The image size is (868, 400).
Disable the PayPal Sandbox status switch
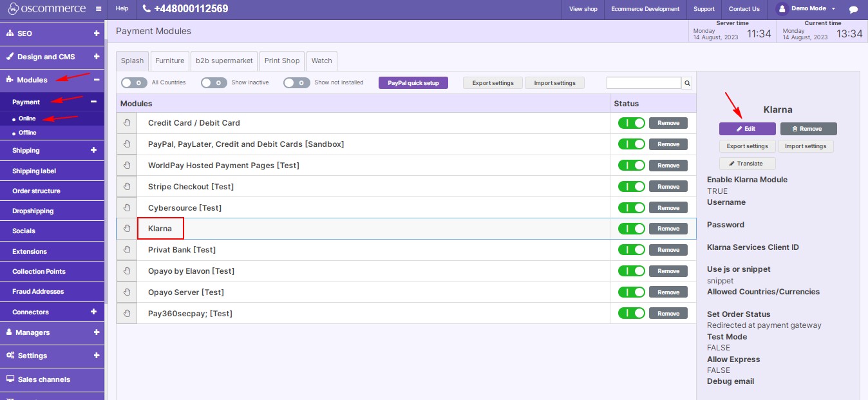(x=631, y=144)
